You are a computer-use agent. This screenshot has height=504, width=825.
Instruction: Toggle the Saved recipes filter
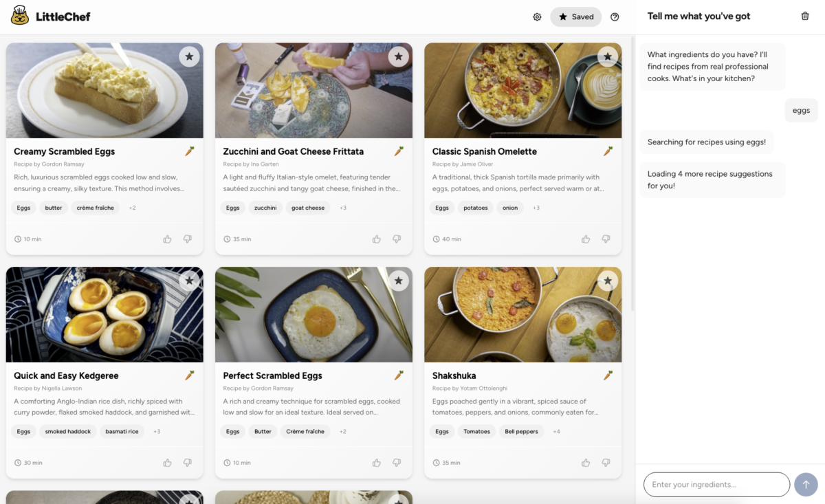575,17
